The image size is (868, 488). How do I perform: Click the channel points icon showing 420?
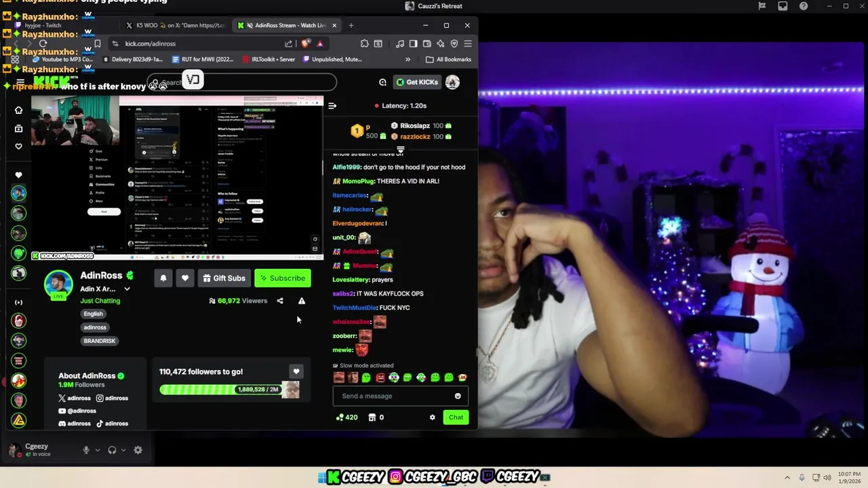(340, 418)
